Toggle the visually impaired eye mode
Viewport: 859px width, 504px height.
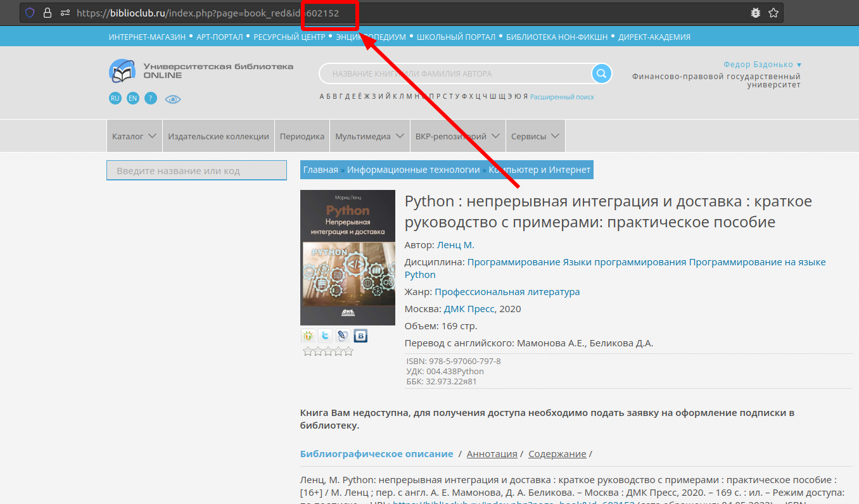pyautogui.click(x=173, y=99)
